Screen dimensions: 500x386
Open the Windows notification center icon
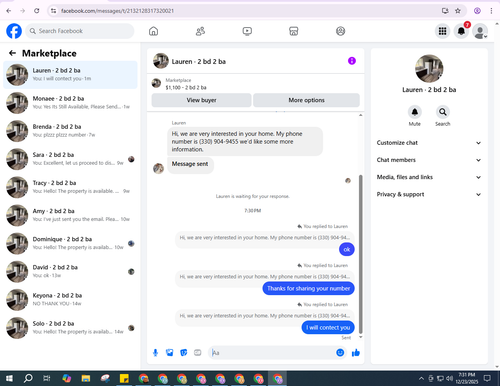click(x=487, y=378)
